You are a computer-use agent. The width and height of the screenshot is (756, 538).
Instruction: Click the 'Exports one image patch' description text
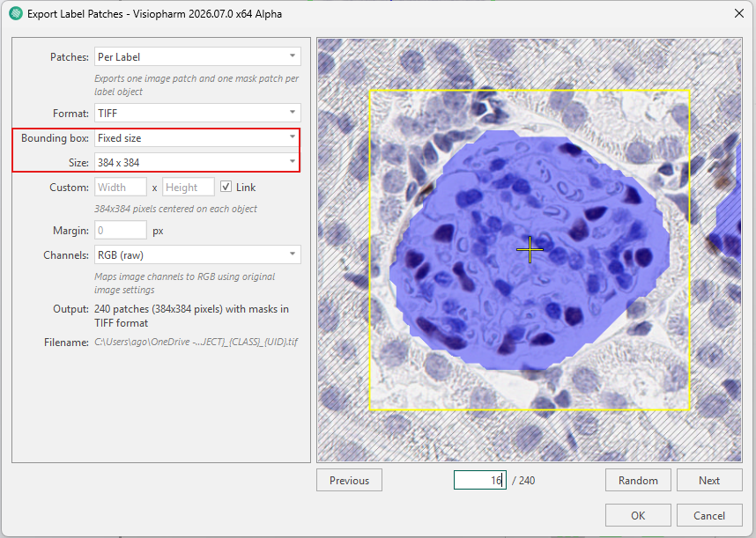click(196, 85)
